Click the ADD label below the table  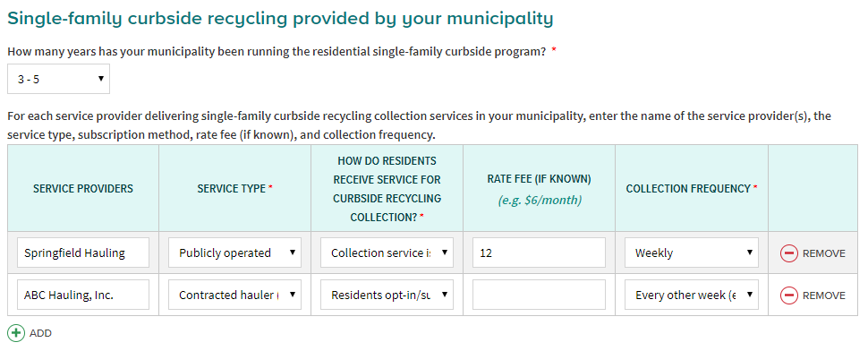40,333
